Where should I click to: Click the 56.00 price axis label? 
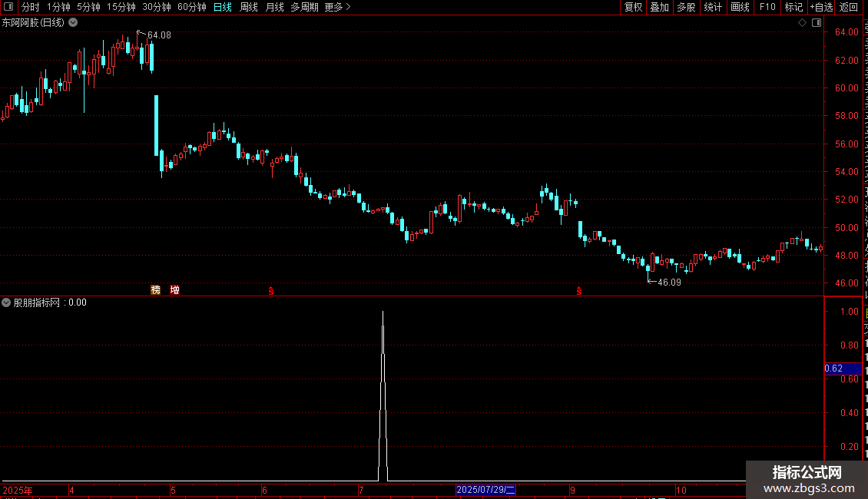coord(847,144)
